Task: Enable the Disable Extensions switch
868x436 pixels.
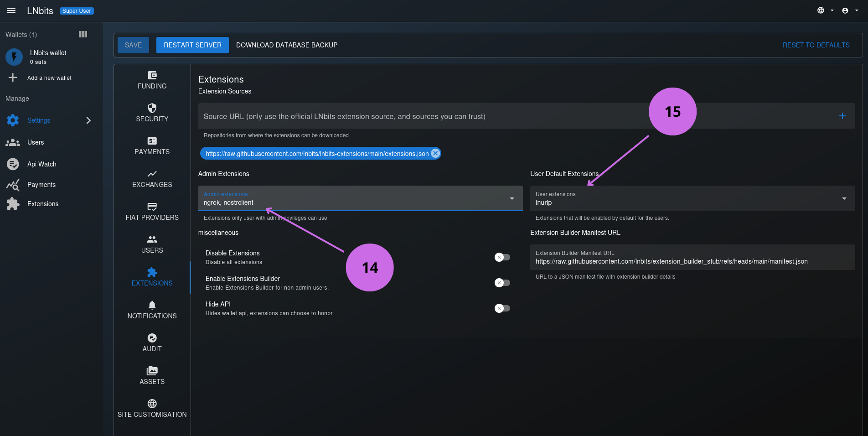Action: tap(502, 257)
